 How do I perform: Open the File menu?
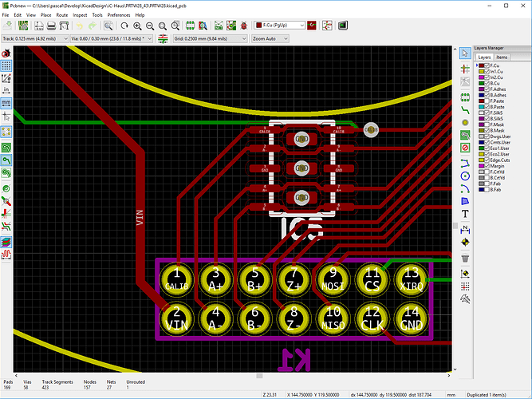coord(6,15)
